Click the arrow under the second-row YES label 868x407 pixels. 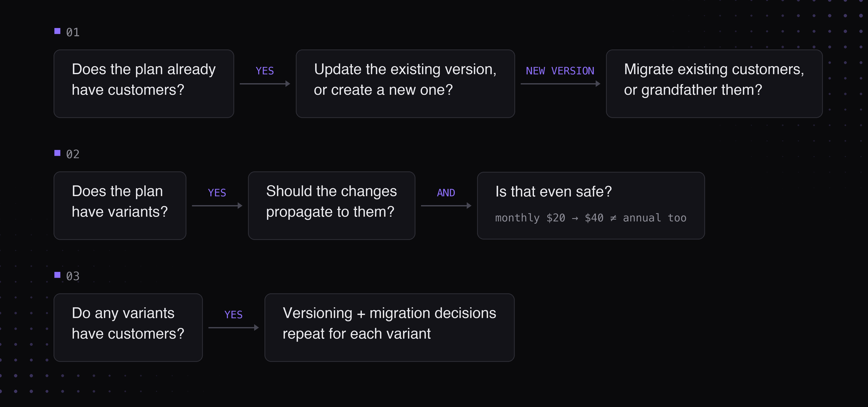tap(217, 206)
